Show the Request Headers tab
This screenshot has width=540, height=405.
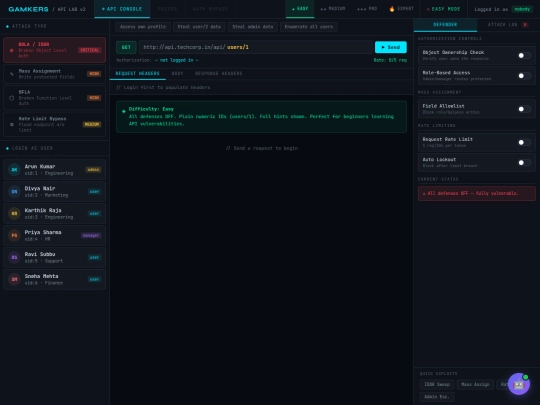pos(137,74)
